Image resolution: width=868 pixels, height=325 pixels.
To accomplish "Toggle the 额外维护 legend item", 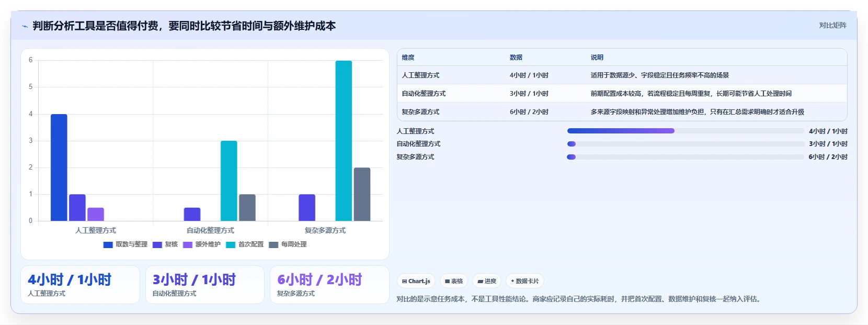I will tap(202, 244).
